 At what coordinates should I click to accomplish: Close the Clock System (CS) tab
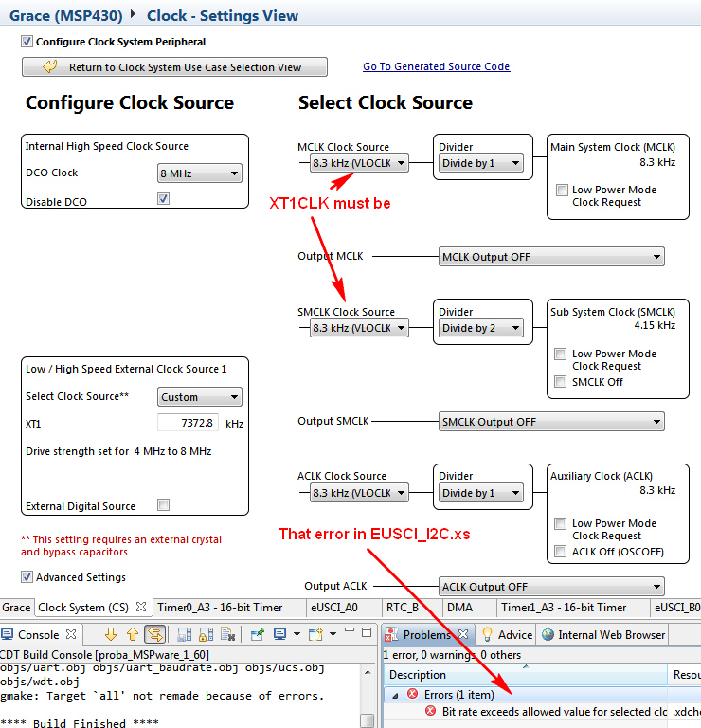coord(141,607)
